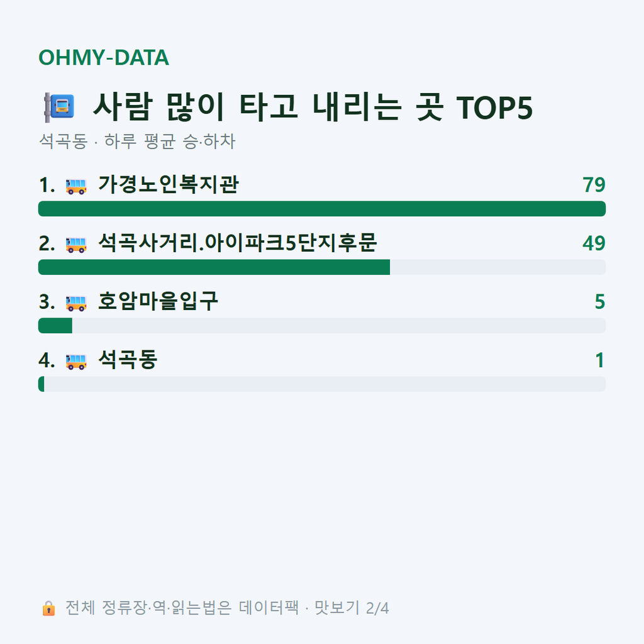This screenshot has width=644, height=644.
Task: Click the tiny progress bar for rank 4
Action: pyautogui.click(x=41, y=384)
